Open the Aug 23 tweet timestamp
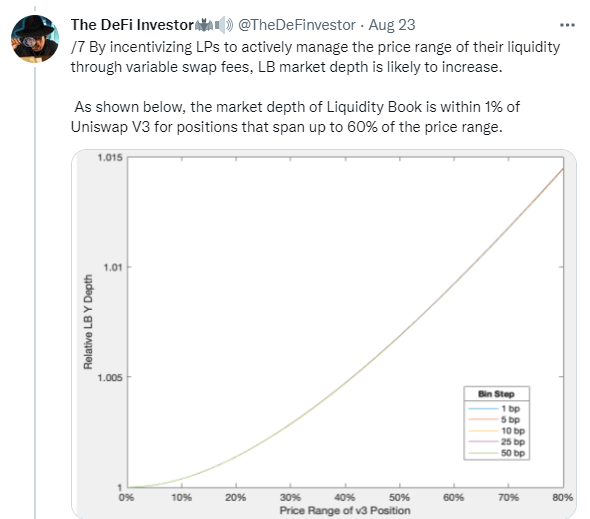The width and height of the screenshot is (590, 519). [x=392, y=25]
